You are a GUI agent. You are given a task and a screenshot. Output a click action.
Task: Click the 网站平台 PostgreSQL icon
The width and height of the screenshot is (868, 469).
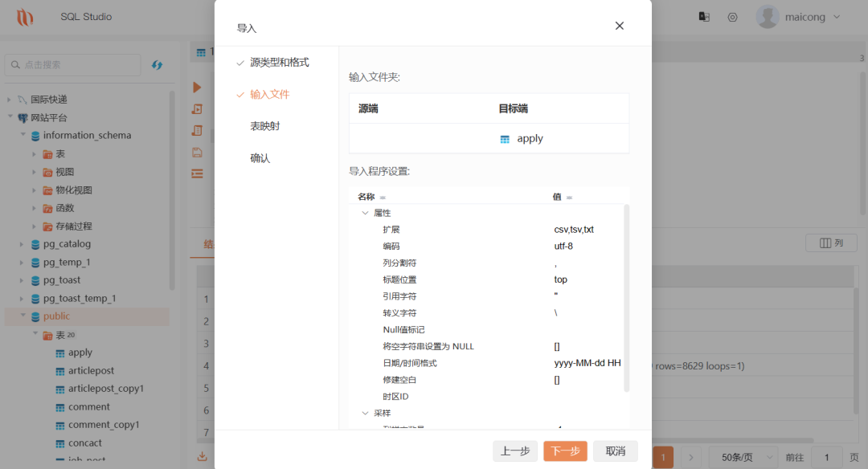click(x=23, y=118)
